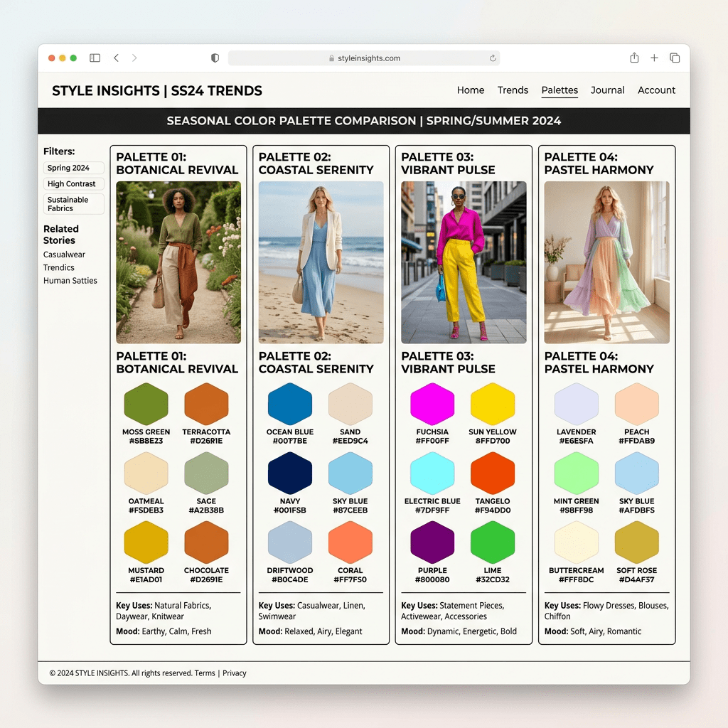Toggle the Spring 2024 filter
Screen dimensions: 728x728
click(73, 168)
